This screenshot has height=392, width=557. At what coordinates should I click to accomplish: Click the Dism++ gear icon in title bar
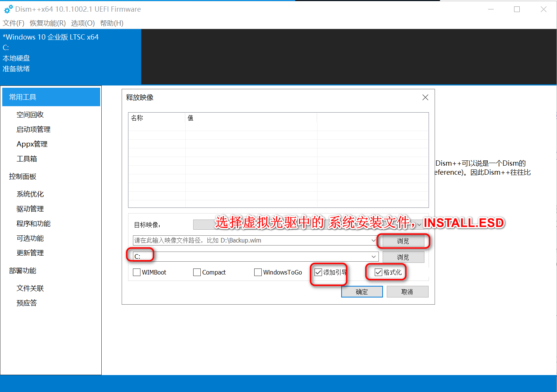[8, 9]
